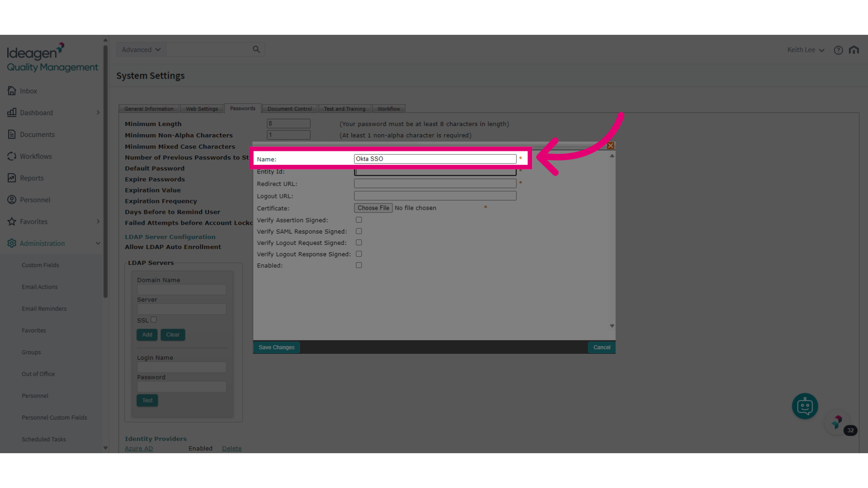Open the Advanced search dropdown
The height and width of the screenshot is (488, 868).
(142, 50)
